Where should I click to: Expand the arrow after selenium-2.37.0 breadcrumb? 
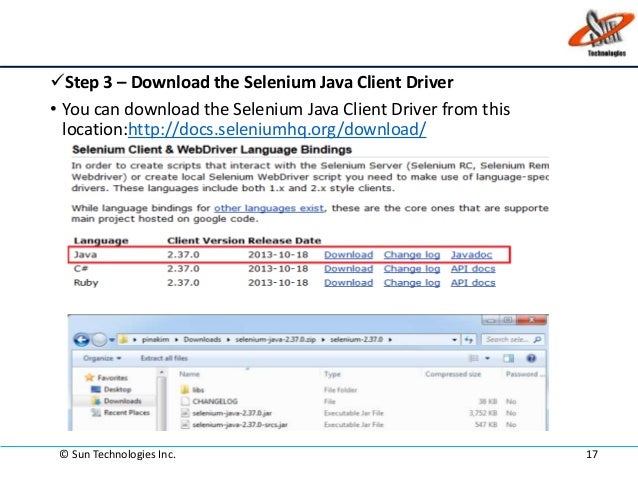point(390,339)
